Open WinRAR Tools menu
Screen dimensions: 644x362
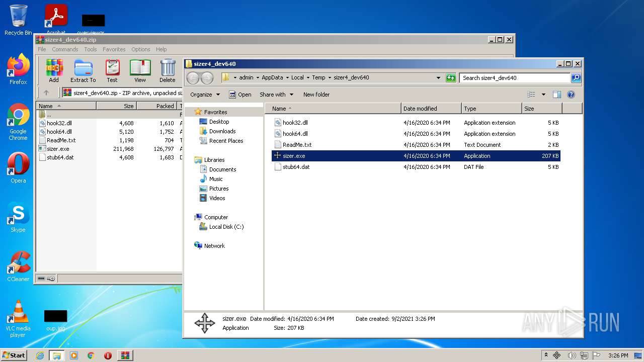[91, 49]
